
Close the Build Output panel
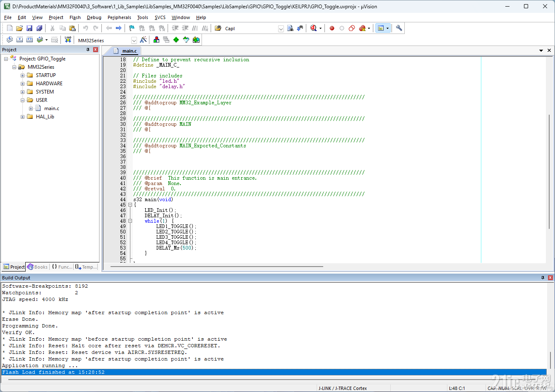[x=550, y=277]
